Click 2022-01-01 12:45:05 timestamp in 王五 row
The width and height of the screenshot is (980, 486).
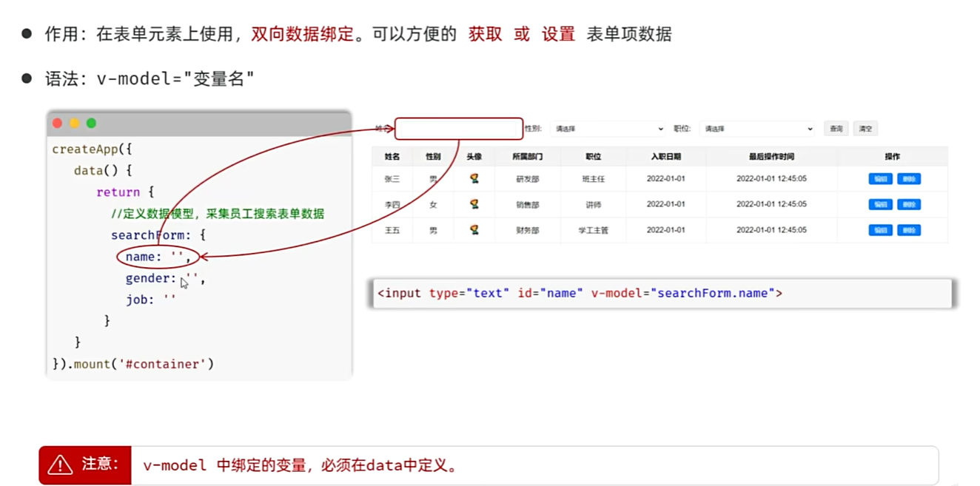coord(771,230)
